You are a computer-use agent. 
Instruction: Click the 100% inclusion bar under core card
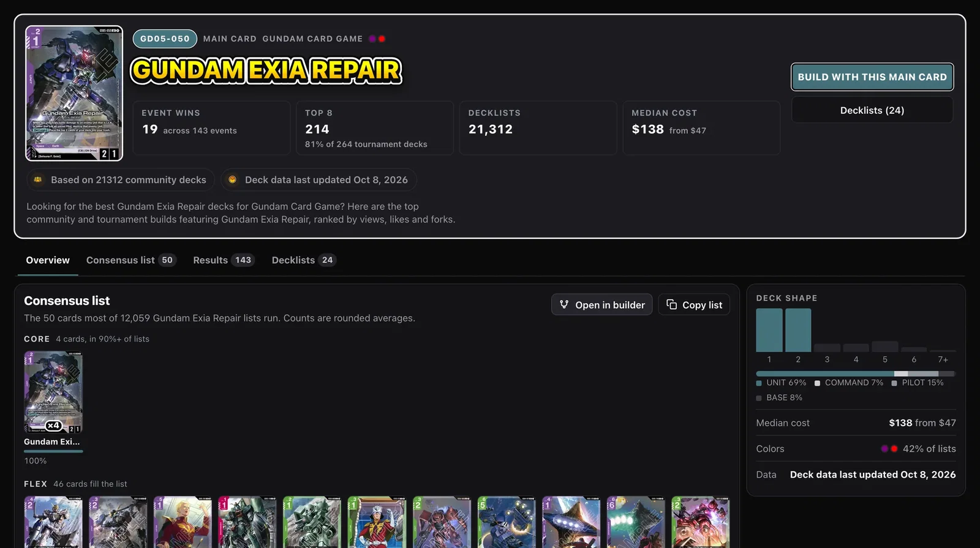pyautogui.click(x=53, y=451)
